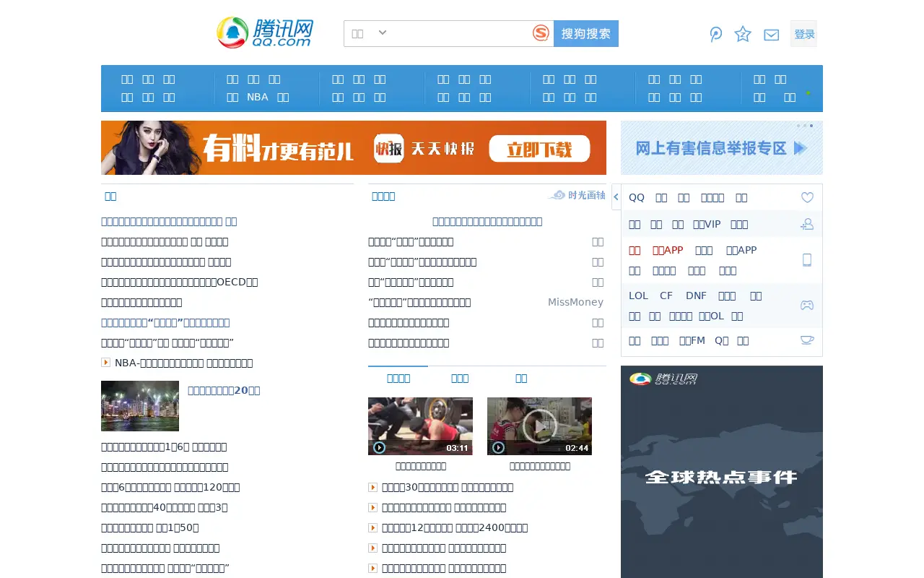Screen dimensions: 924x578
Task: Open the DNF game link
Action: coord(696,296)
